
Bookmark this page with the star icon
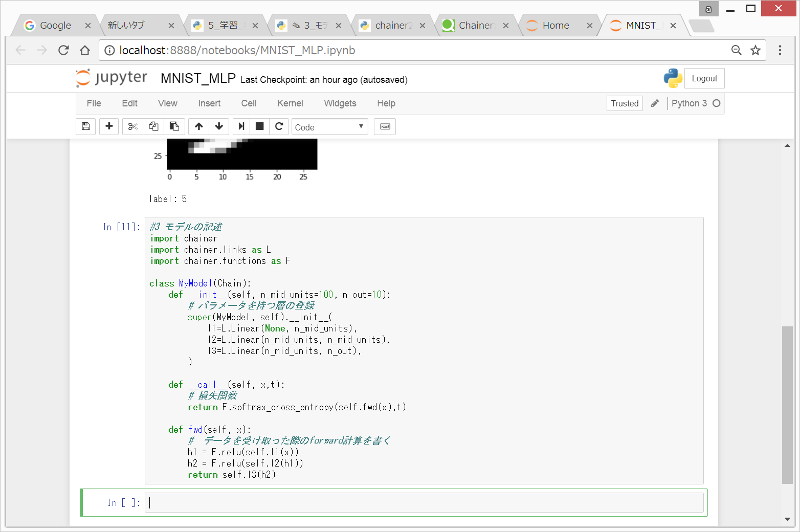(x=755, y=50)
